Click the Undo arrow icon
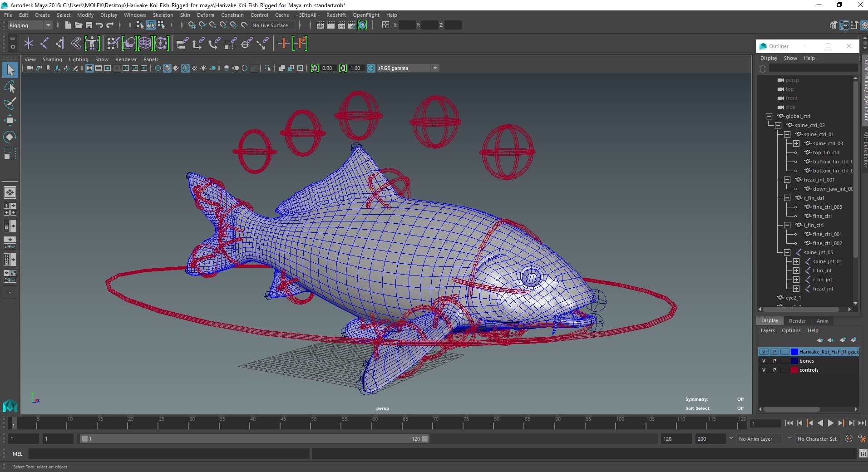This screenshot has height=472, width=868. (x=99, y=25)
